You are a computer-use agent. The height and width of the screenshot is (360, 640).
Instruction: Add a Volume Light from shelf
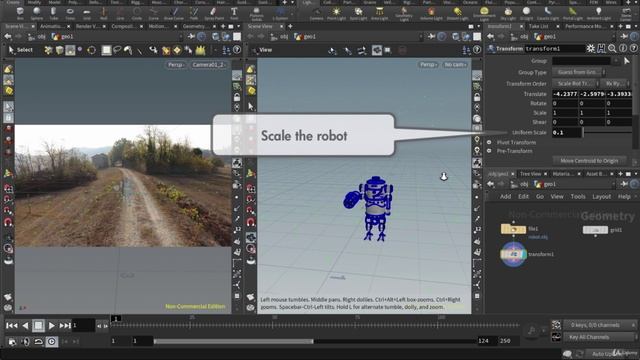431,13
